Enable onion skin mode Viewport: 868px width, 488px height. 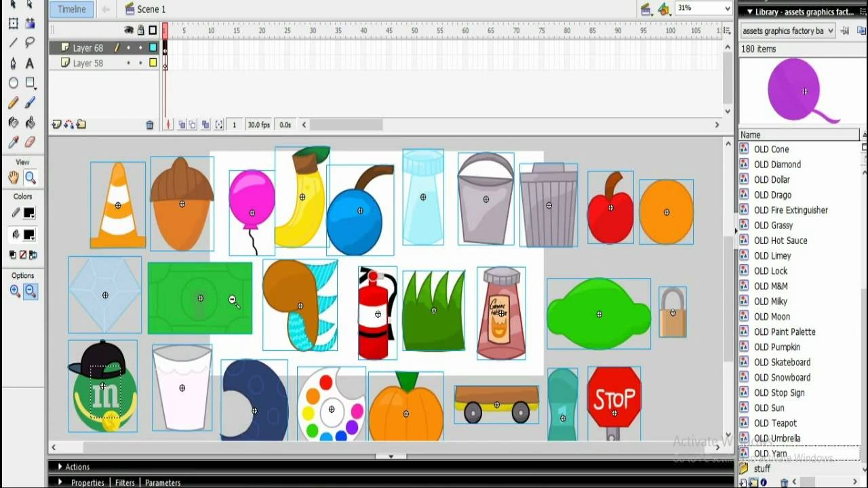[x=182, y=125]
